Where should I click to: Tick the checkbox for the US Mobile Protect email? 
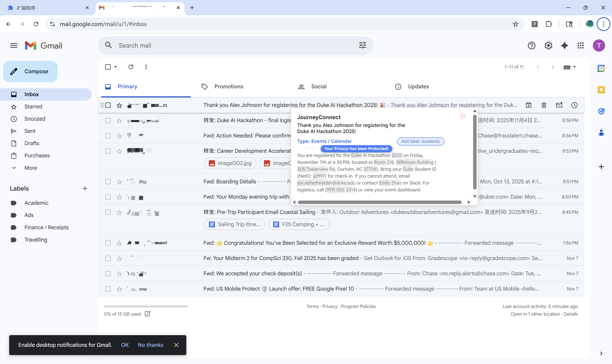coord(108,289)
